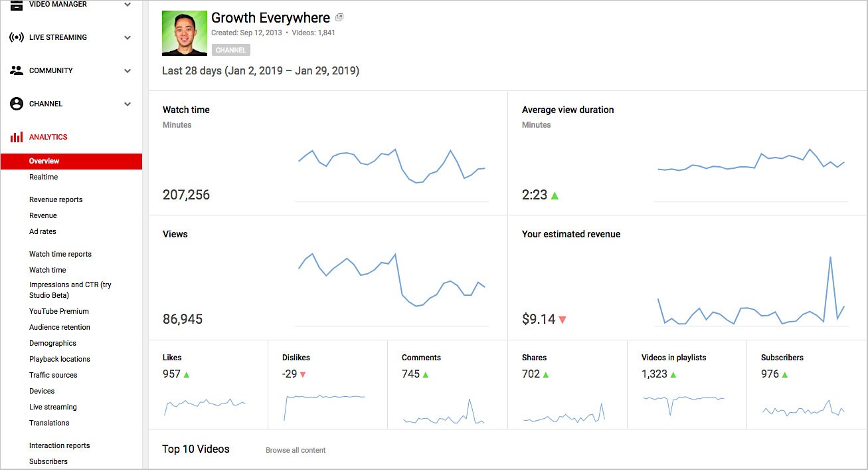This screenshot has width=868, height=470.
Task: Click the green arrow beside average view duration
Action: 555,195
